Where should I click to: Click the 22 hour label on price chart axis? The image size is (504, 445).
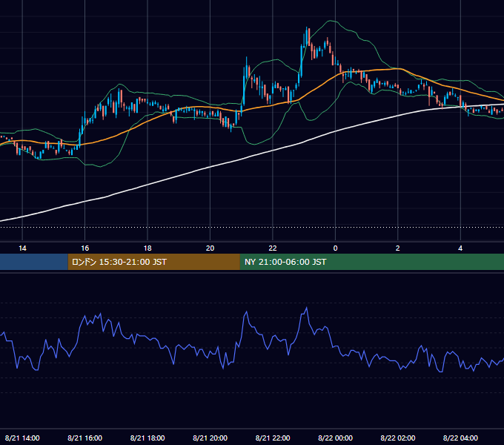(273, 248)
